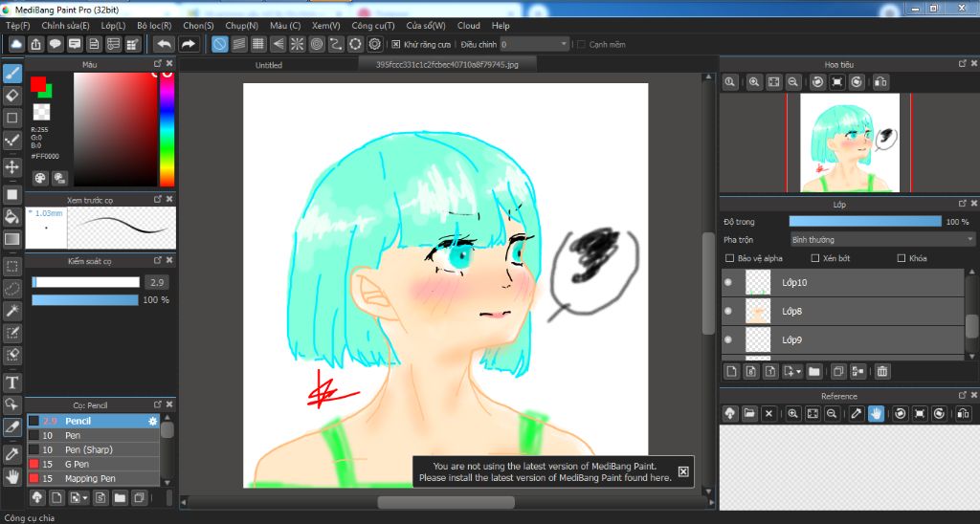Hide layer Lớp9

click(x=728, y=339)
